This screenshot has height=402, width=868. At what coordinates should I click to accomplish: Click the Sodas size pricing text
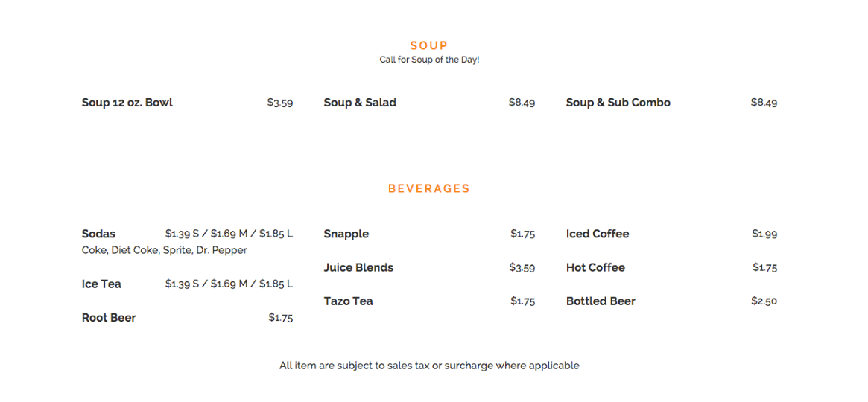pyautogui.click(x=229, y=234)
